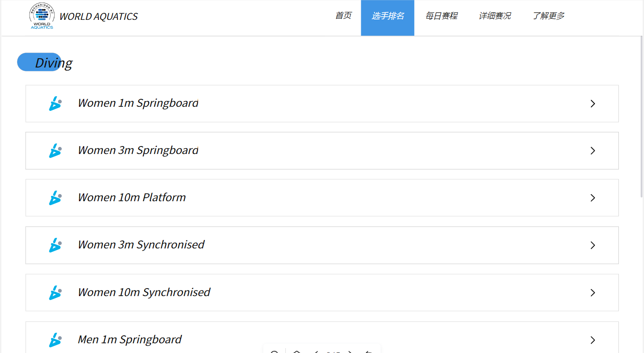Open the Women 1m Springboard ranking
The image size is (644, 353).
coord(322,104)
